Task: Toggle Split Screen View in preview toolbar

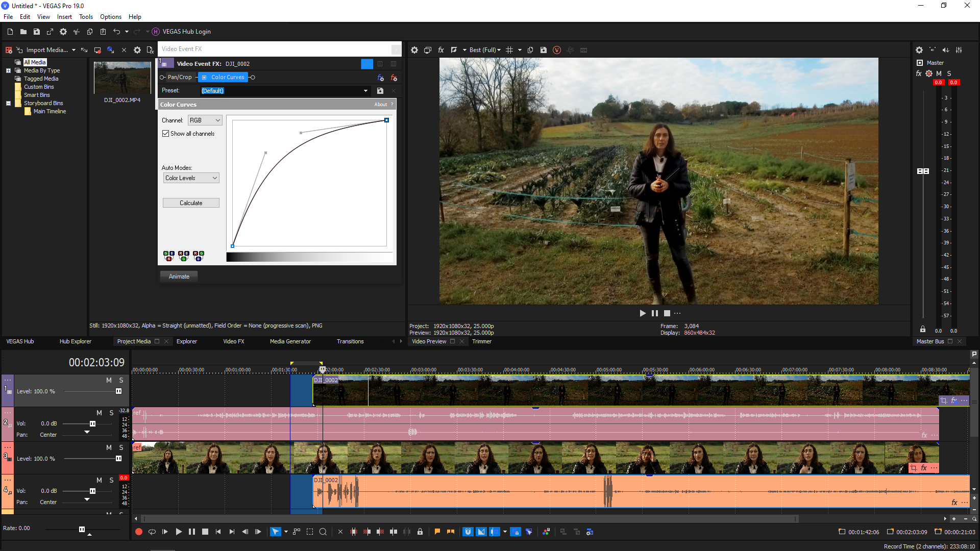Action: (x=454, y=50)
